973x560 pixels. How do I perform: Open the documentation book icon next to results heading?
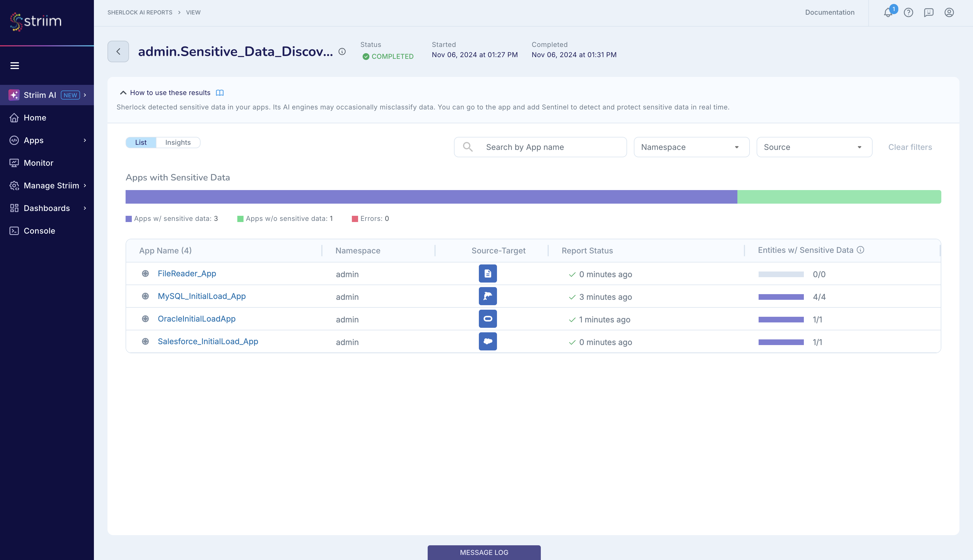[x=220, y=92]
